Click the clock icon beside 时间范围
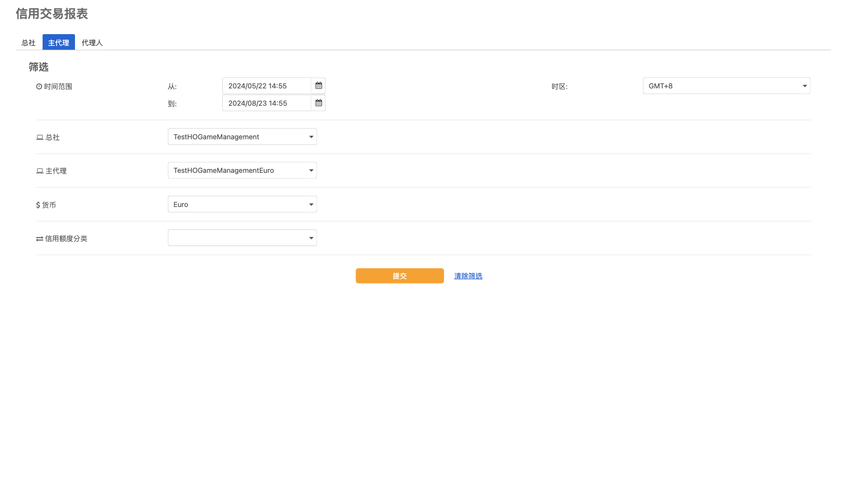The height and width of the screenshot is (504, 841). tap(39, 87)
